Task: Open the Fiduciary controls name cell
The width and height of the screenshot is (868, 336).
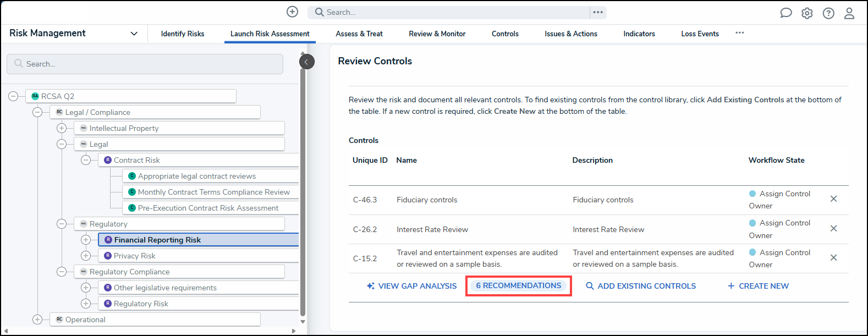Action: pyautogui.click(x=427, y=200)
